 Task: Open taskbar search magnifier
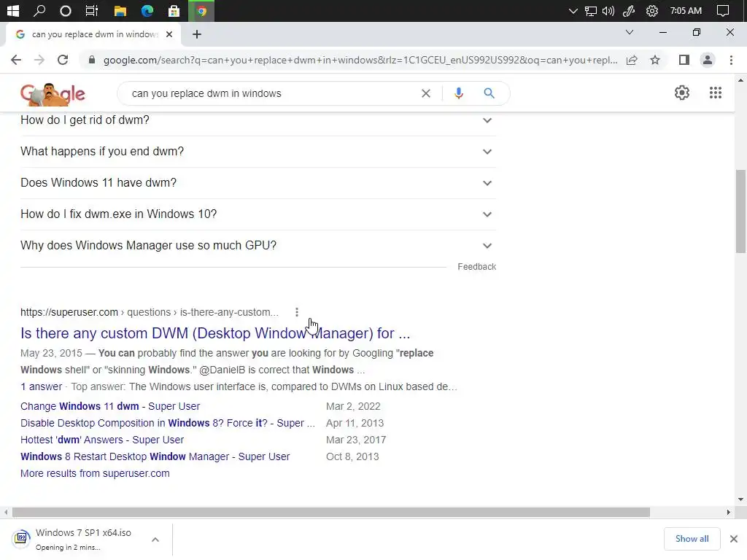(39, 10)
